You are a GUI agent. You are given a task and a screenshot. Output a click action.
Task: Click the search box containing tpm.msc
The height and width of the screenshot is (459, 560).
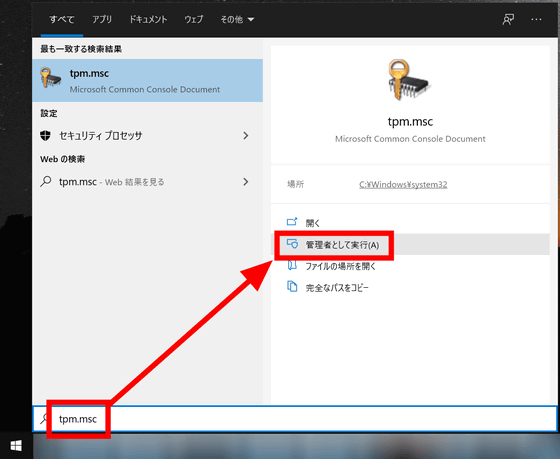(295, 419)
